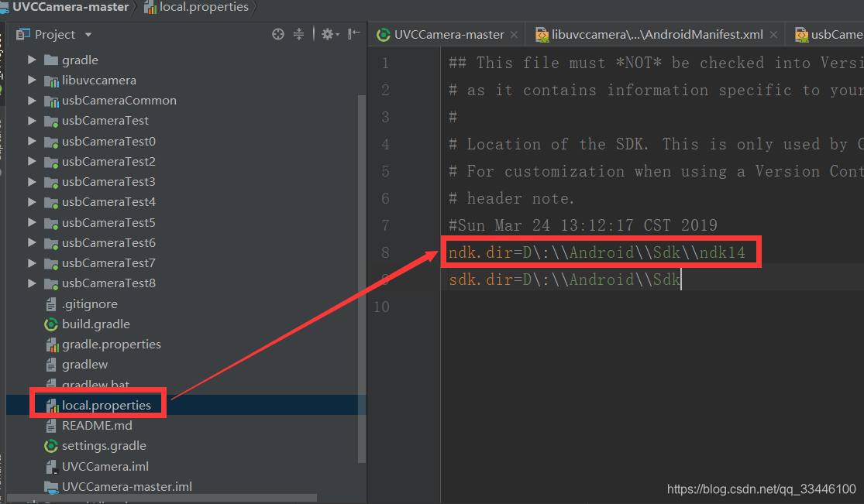
Task: Click the README.md file icon
Action: tap(51, 426)
